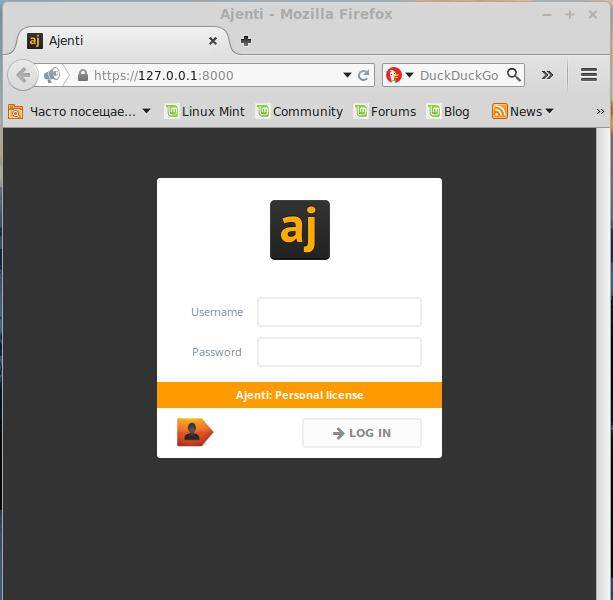Open the Community bookmark

pyautogui.click(x=299, y=111)
